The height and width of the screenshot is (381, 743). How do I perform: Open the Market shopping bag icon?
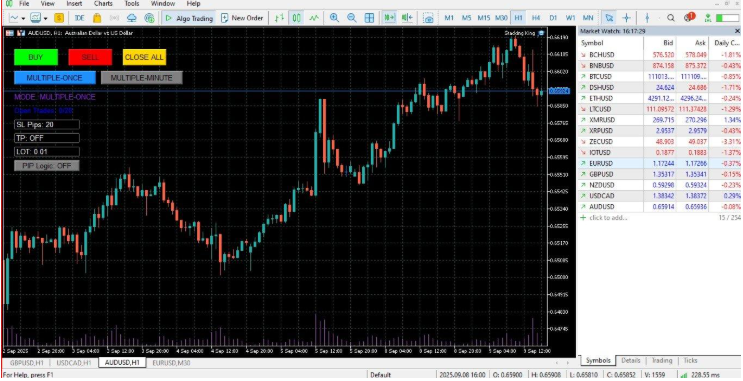[97, 18]
